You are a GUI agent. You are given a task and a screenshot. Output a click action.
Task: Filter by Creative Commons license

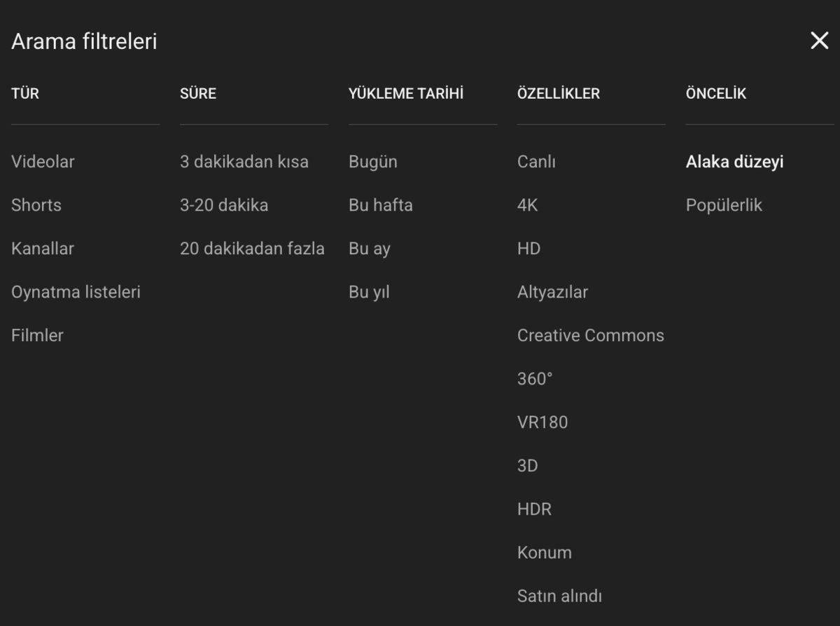590,335
